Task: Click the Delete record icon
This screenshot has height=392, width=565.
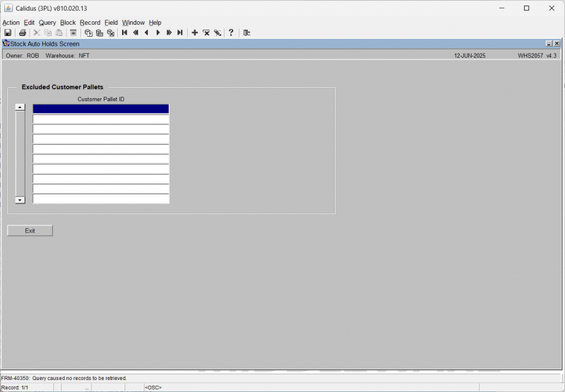Action: [206, 32]
